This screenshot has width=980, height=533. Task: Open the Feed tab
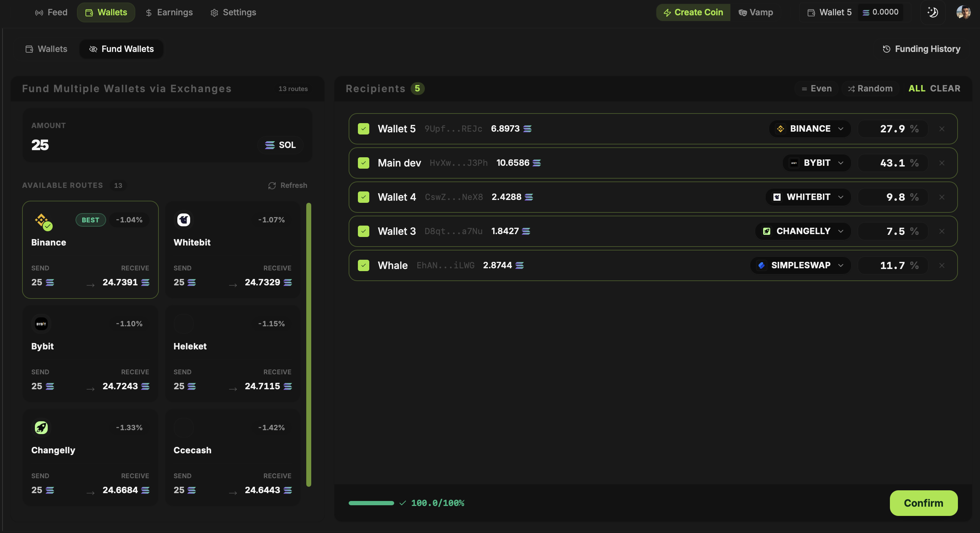[x=51, y=12]
